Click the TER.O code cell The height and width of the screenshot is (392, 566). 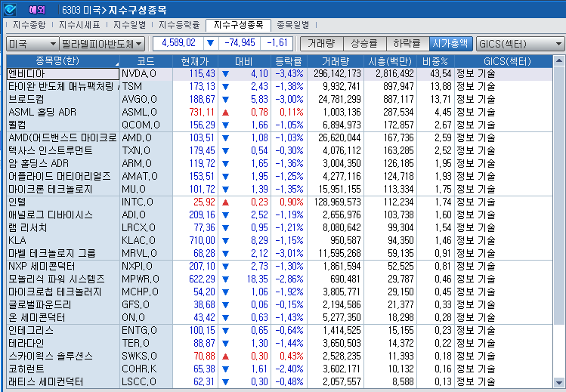coord(146,344)
